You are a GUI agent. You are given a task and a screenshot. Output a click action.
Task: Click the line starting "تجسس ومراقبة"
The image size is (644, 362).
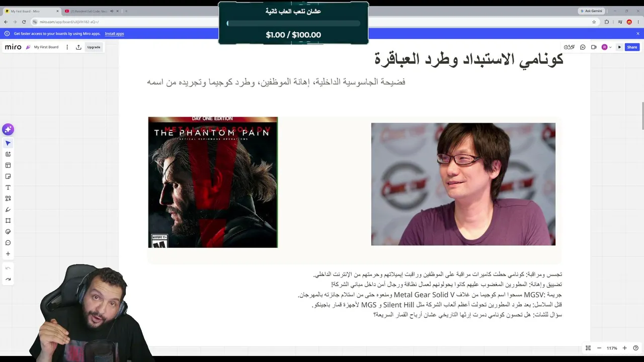pyautogui.click(x=437, y=275)
